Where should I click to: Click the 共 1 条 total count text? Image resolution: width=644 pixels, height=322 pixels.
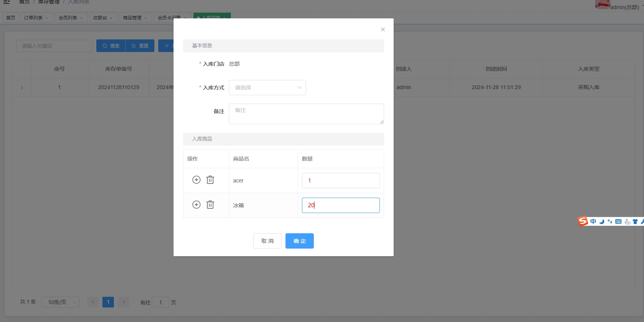click(28, 302)
